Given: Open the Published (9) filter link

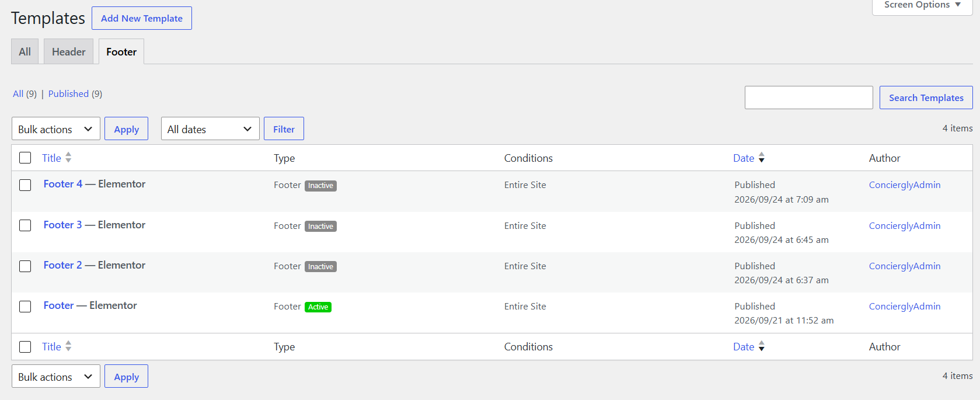Looking at the screenshot, I should (x=75, y=93).
